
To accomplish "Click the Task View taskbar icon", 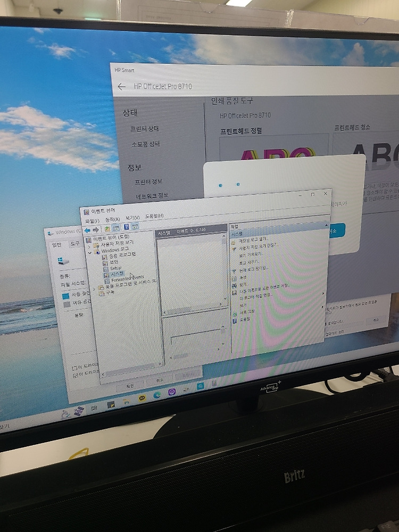I will [x=94, y=408].
